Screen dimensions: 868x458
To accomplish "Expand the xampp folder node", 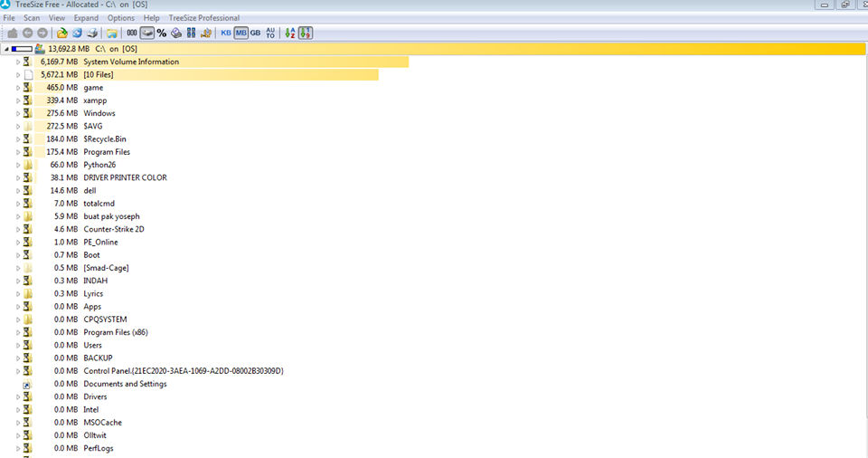I will (x=17, y=100).
